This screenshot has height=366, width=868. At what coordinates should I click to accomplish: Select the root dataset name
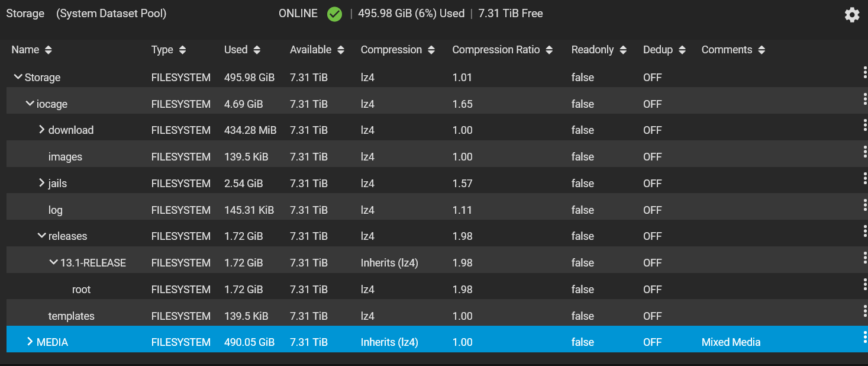[x=81, y=290]
